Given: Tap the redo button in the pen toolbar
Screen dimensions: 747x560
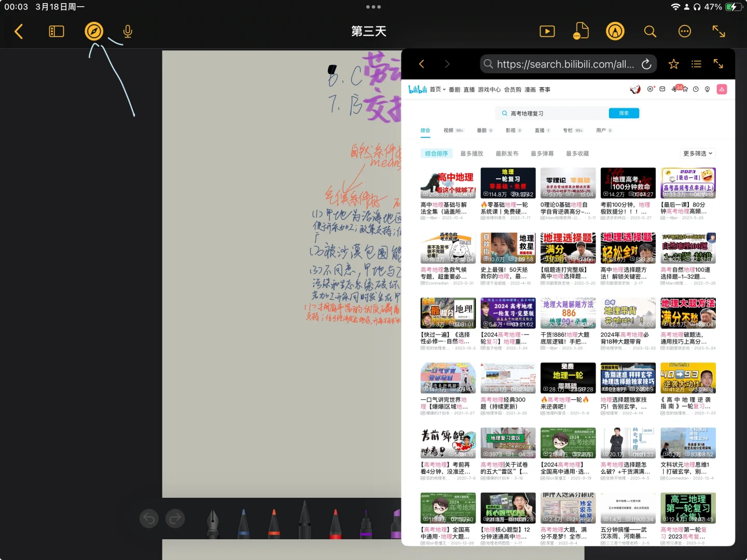Looking at the screenshot, I should 175,518.
